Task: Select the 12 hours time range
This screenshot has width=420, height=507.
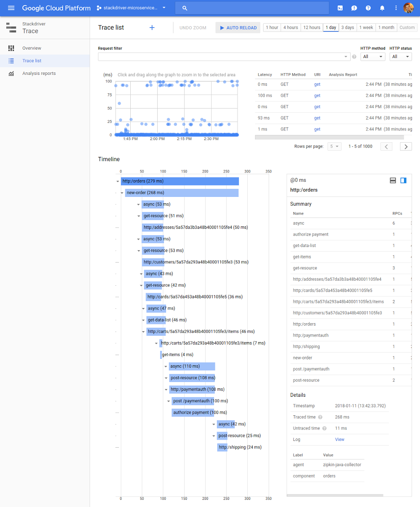Action: click(312, 28)
